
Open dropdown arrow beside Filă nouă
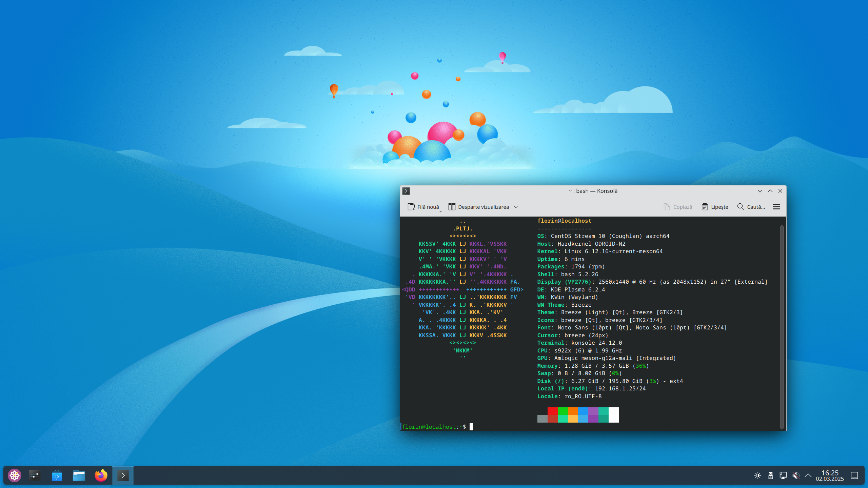440,211
